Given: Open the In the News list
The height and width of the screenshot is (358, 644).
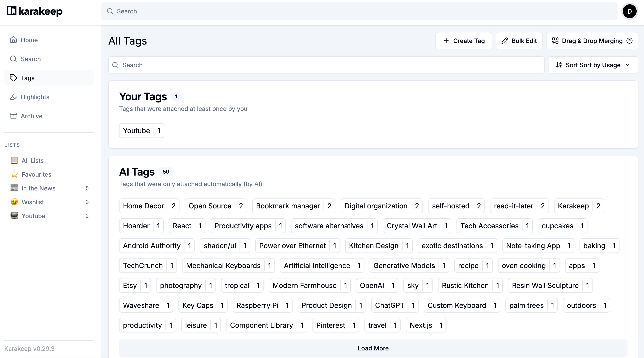Looking at the screenshot, I should [39, 188].
